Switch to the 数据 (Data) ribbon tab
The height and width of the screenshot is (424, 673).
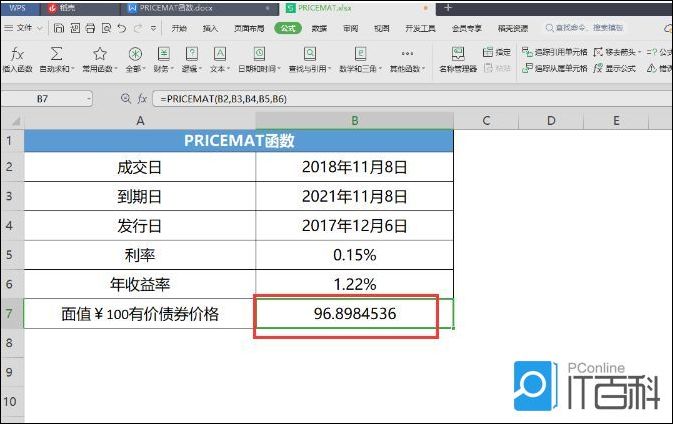click(x=319, y=28)
